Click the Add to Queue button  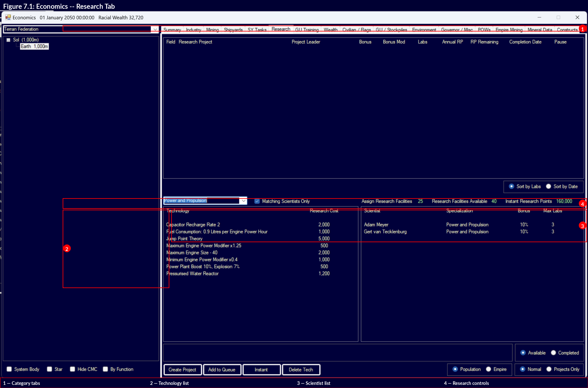pyautogui.click(x=222, y=369)
